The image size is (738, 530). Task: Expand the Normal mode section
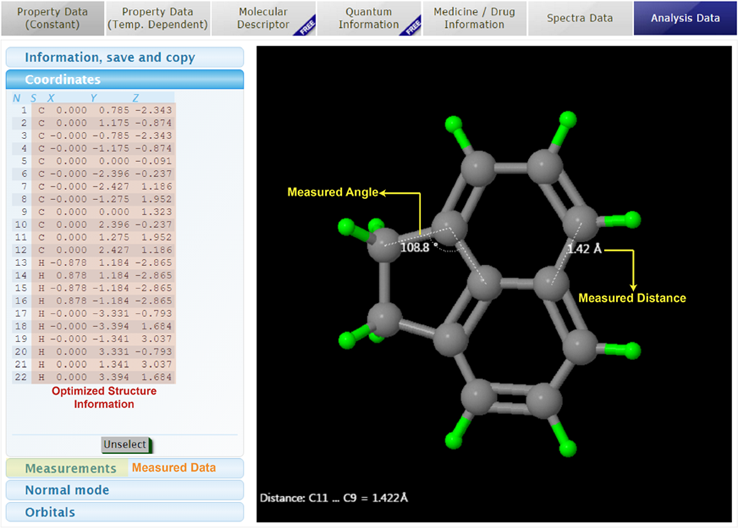pyautogui.click(x=125, y=490)
